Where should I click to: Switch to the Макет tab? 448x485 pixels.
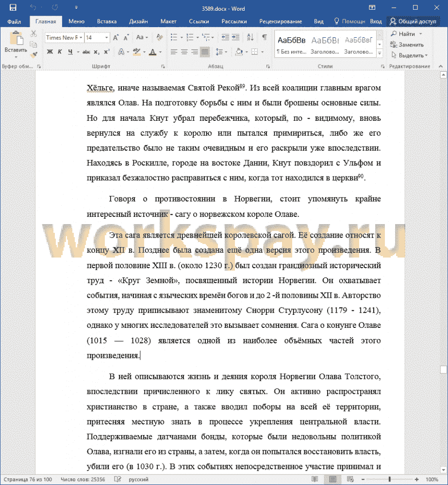(168, 21)
